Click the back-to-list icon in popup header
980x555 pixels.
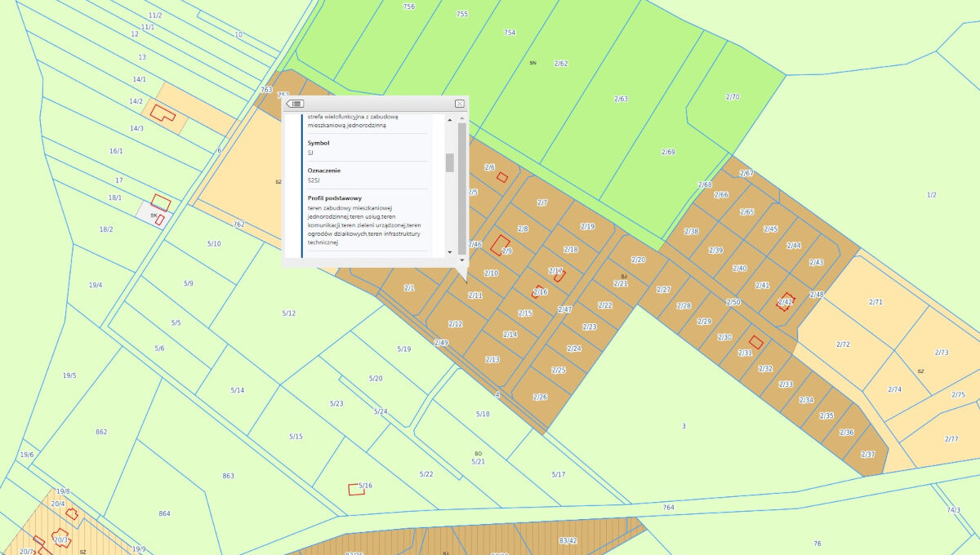296,104
